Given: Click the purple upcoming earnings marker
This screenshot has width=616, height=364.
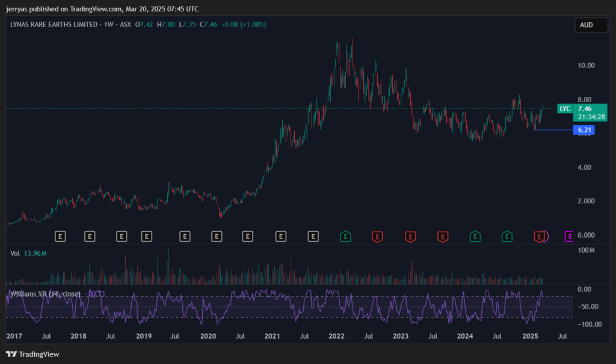Looking at the screenshot, I should 570,236.
